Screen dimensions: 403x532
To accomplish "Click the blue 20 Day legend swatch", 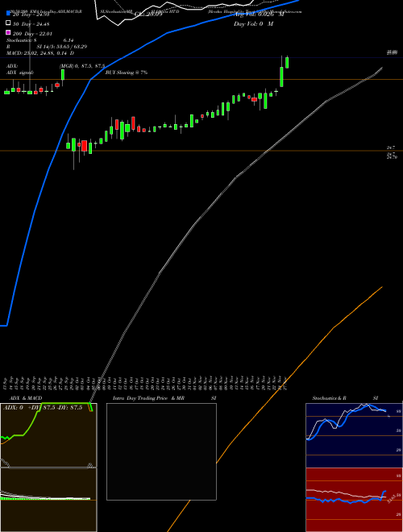I will click(8, 13).
